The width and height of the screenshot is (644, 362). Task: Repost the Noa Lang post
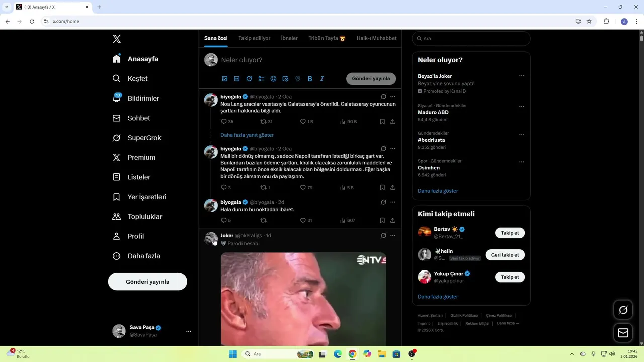pos(266,122)
